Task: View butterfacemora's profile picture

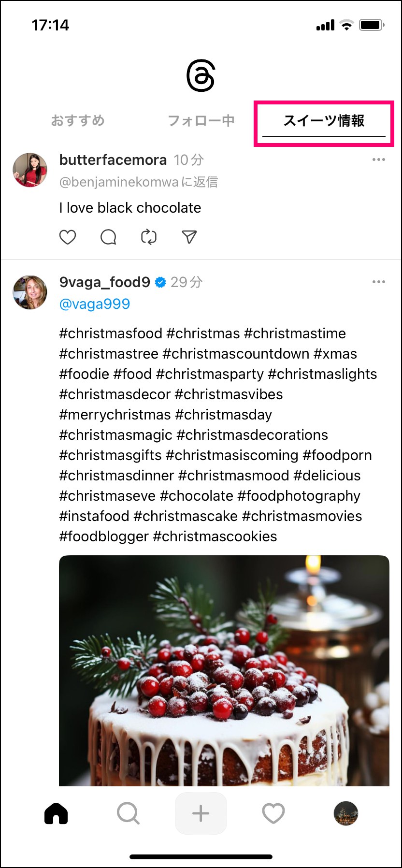Action: tap(30, 170)
